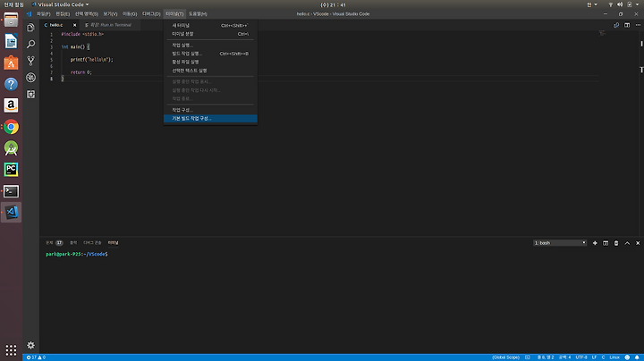Click the split editor icon at top right
644x361 pixels.
coord(627,25)
